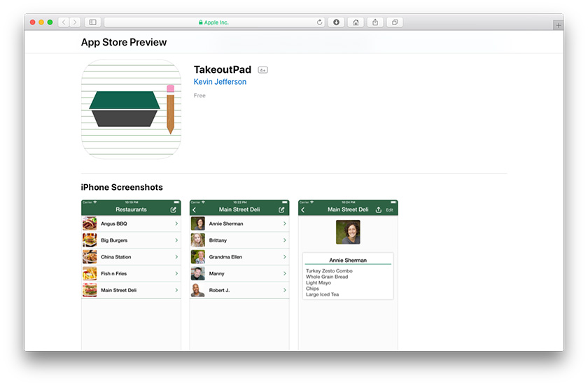Expand the Big Burgers row chevron
This screenshot has height=386, width=588.
pyautogui.click(x=176, y=240)
